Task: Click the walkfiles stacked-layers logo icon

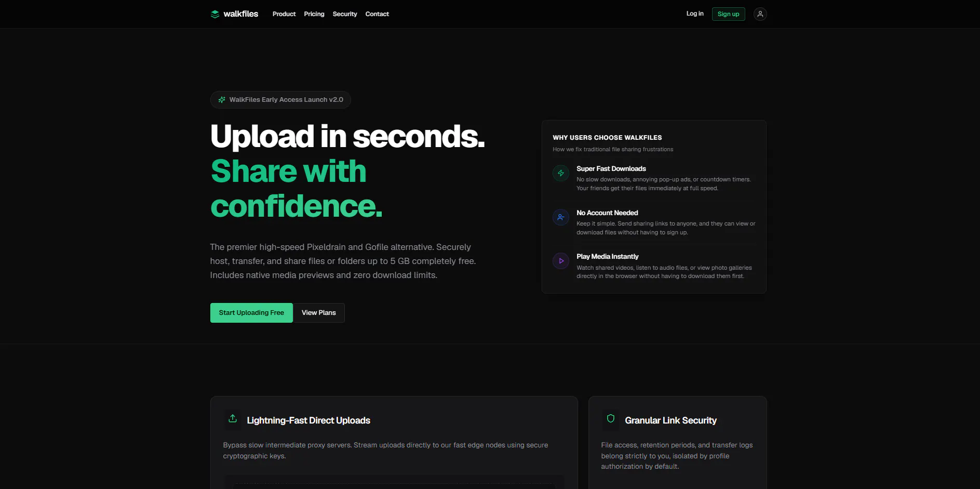Action: [215, 14]
